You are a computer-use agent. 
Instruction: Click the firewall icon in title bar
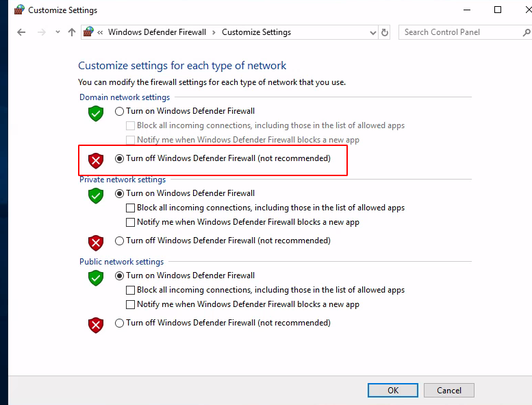coord(19,10)
